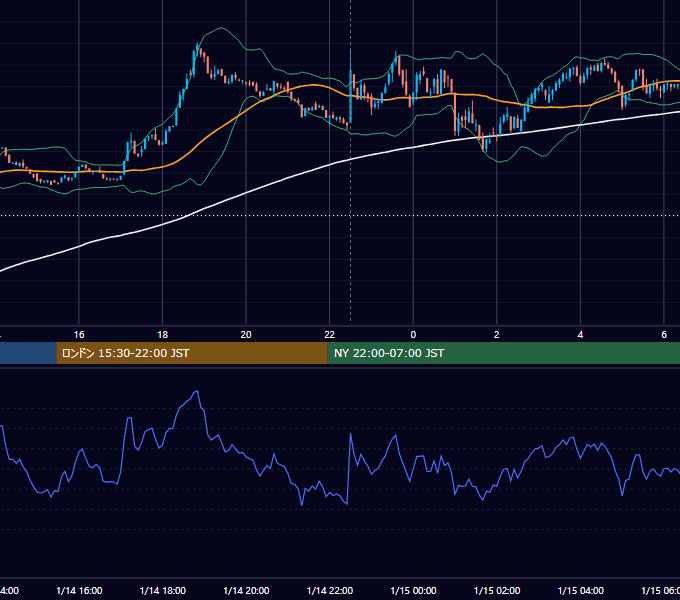Click the NY 22:00-07:00 JST session bar
The width and height of the screenshot is (680, 600).
click(x=503, y=353)
